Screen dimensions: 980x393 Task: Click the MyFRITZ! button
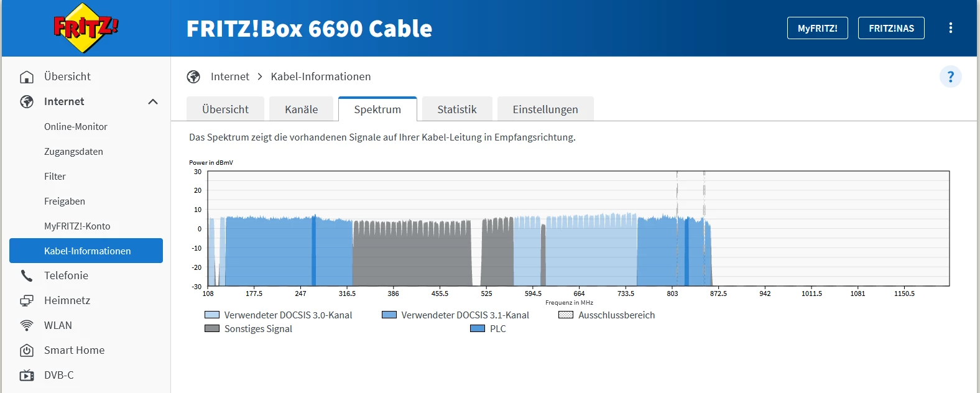[817, 28]
